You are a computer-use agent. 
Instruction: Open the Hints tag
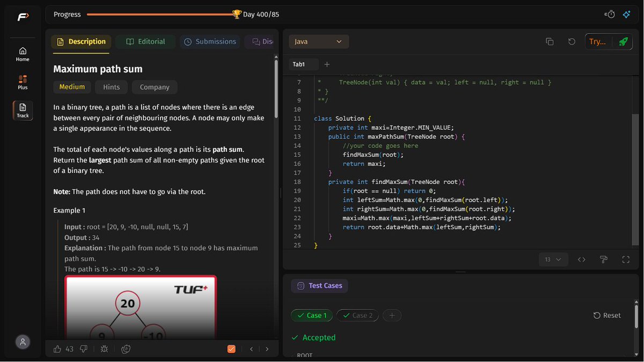112,87
